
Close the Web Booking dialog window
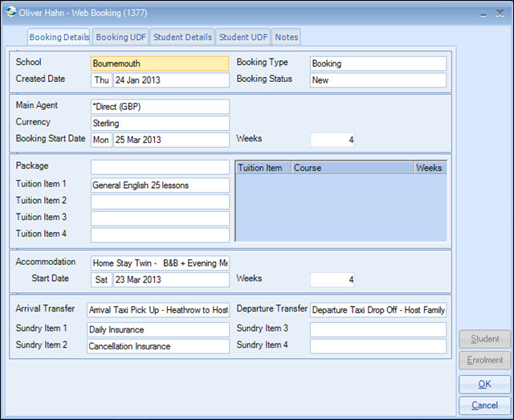500,14
